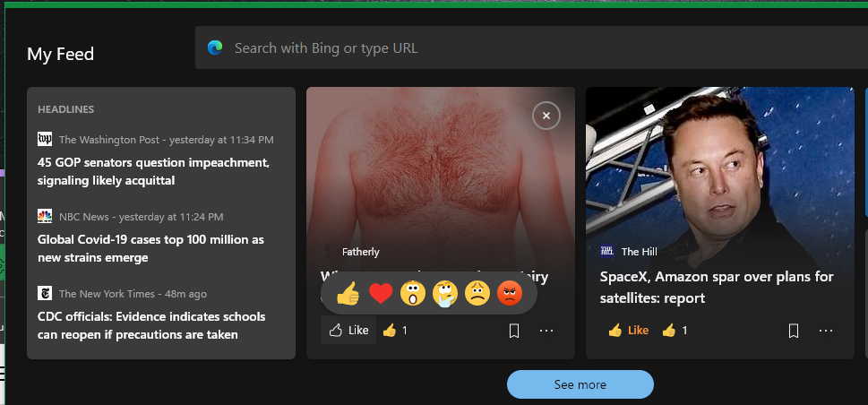The image size is (868, 405).
Task: Click the Edge logo in search bar
Action: 215,47
